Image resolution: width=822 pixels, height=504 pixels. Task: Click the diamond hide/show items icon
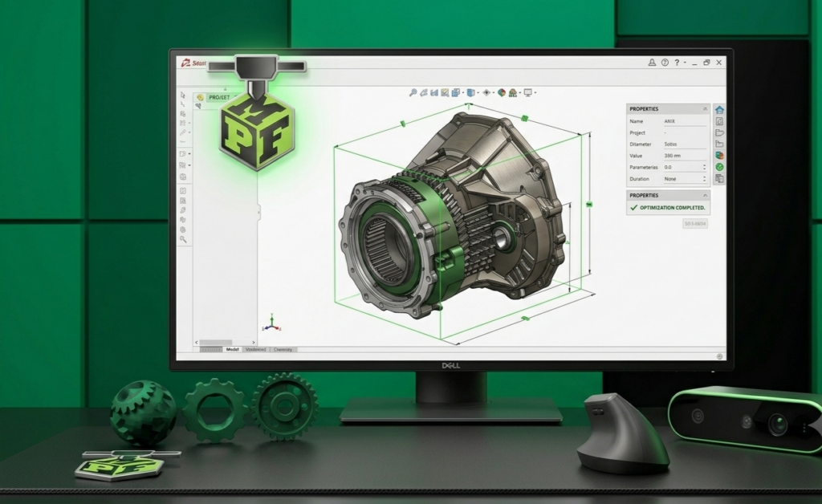pyautogui.click(x=486, y=93)
